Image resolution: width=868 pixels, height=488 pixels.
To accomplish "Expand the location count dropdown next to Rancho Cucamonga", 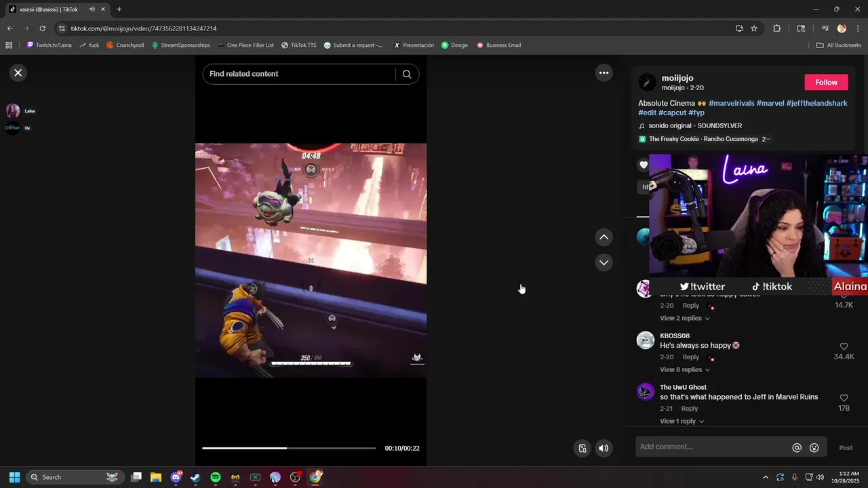I will (766, 139).
